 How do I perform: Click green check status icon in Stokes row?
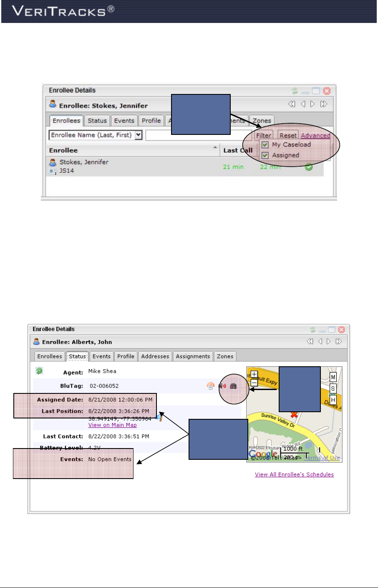(x=309, y=167)
